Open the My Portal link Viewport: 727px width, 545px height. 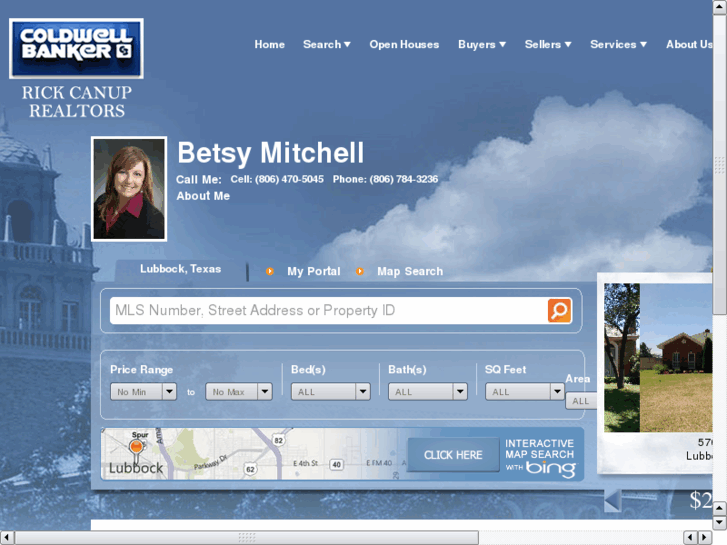click(x=313, y=271)
